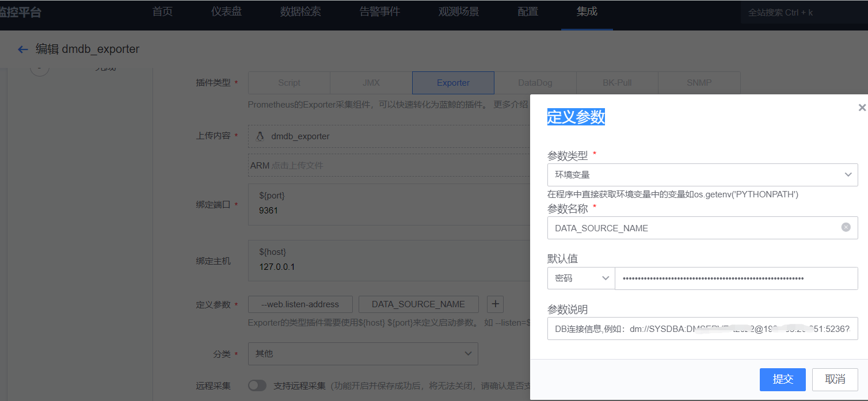868x401 pixels.
Task: Open the 首页 navigation tab
Action: pyautogui.click(x=162, y=12)
